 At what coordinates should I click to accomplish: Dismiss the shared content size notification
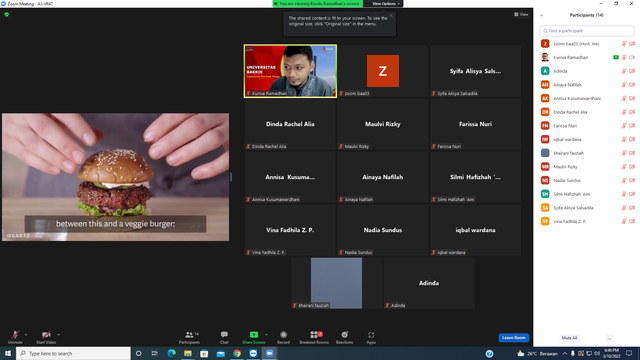(391, 16)
